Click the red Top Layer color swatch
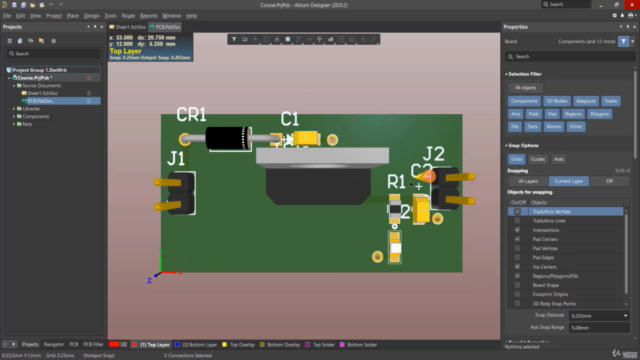 (134, 345)
